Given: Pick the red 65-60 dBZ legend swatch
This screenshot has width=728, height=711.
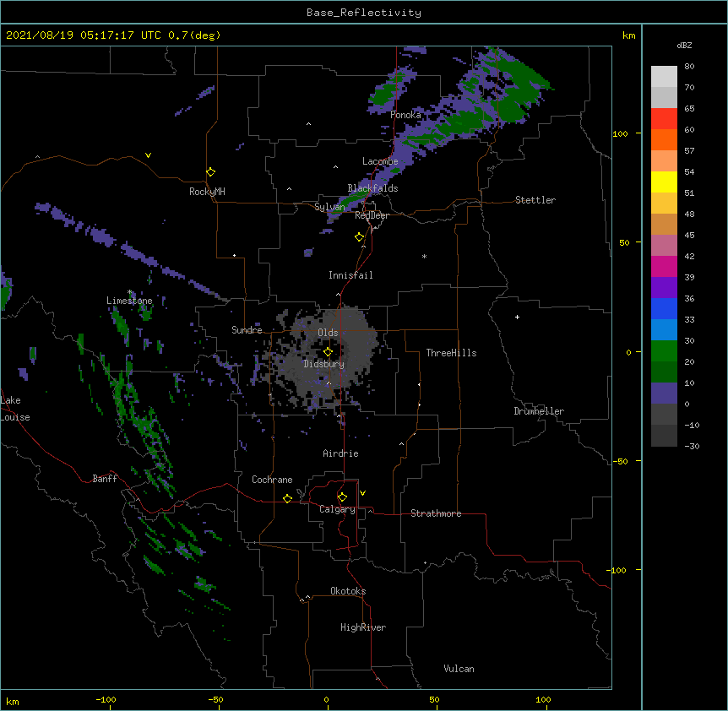Looking at the screenshot, I should click(664, 119).
